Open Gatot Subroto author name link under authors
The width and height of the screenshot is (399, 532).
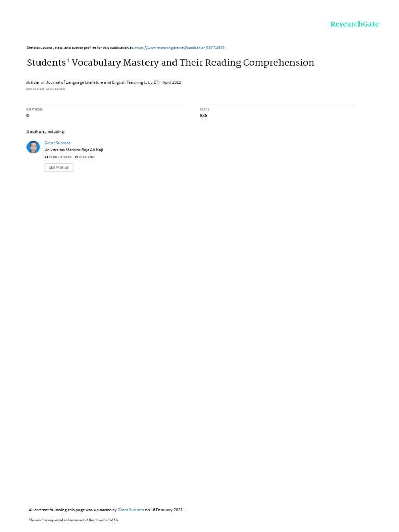(x=57, y=143)
